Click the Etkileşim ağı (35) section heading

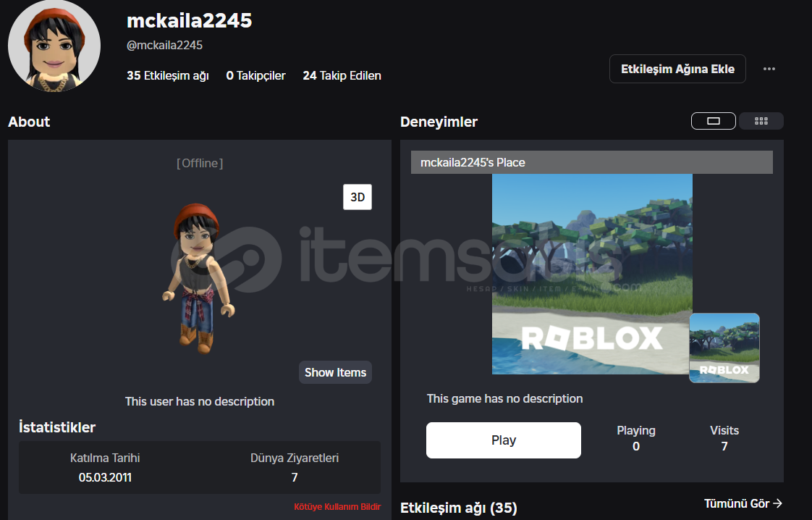pyautogui.click(x=459, y=508)
